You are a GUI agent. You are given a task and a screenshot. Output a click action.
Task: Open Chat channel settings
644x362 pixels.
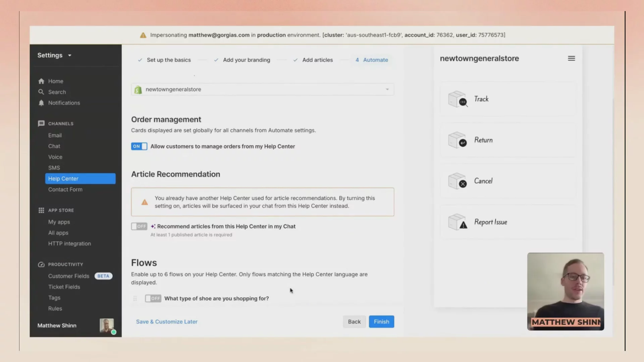tap(54, 146)
